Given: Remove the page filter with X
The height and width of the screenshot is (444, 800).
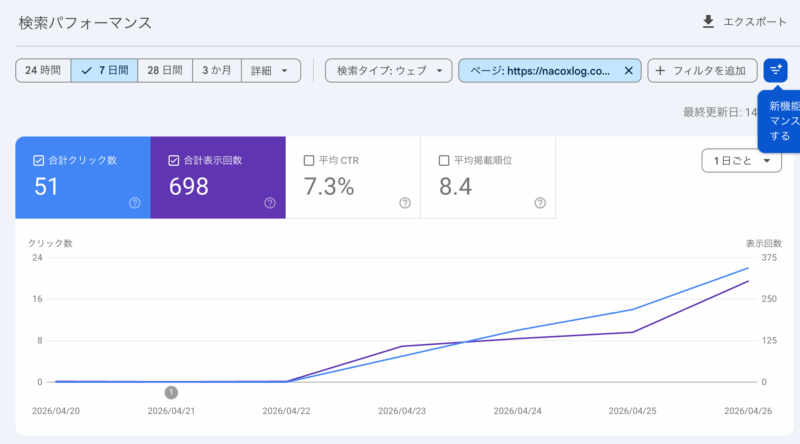Looking at the screenshot, I should (x=629, y=70).
